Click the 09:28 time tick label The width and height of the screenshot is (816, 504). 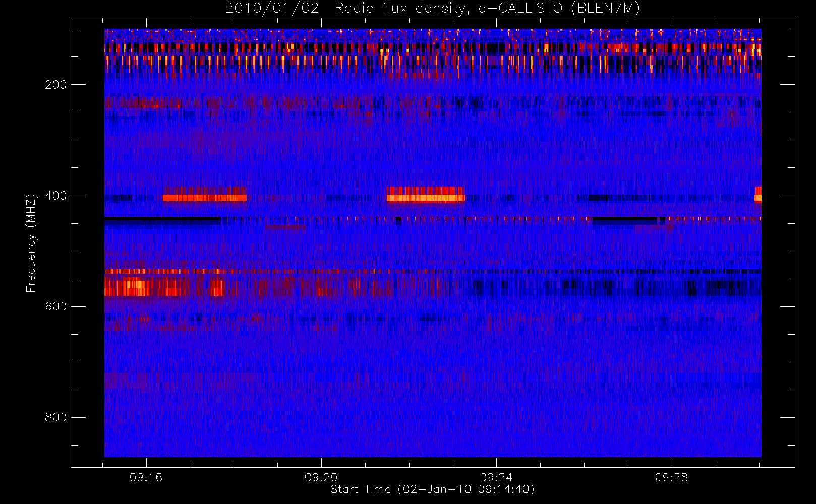pyautogui.click(x=671, y=477)
